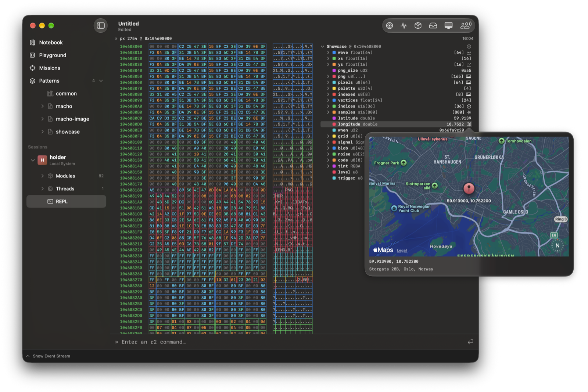Collapse the Showcase struct root
588x392 pixels.
323,47
